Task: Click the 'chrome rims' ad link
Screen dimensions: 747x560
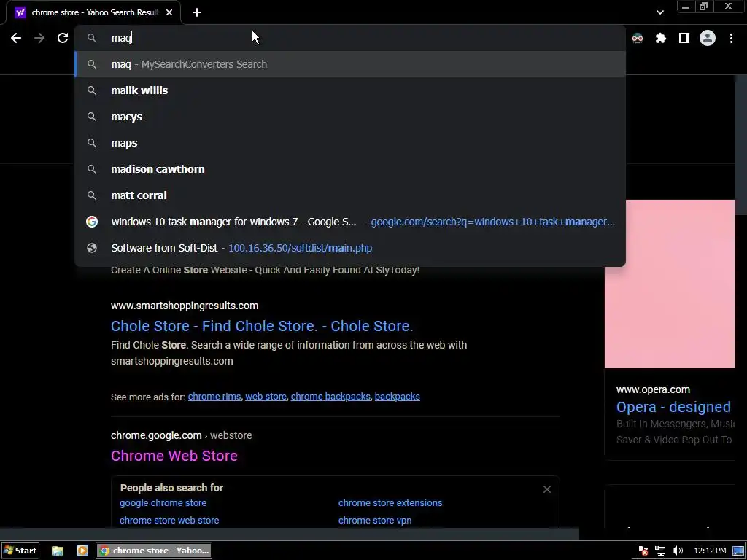Action: click(214, 397)
